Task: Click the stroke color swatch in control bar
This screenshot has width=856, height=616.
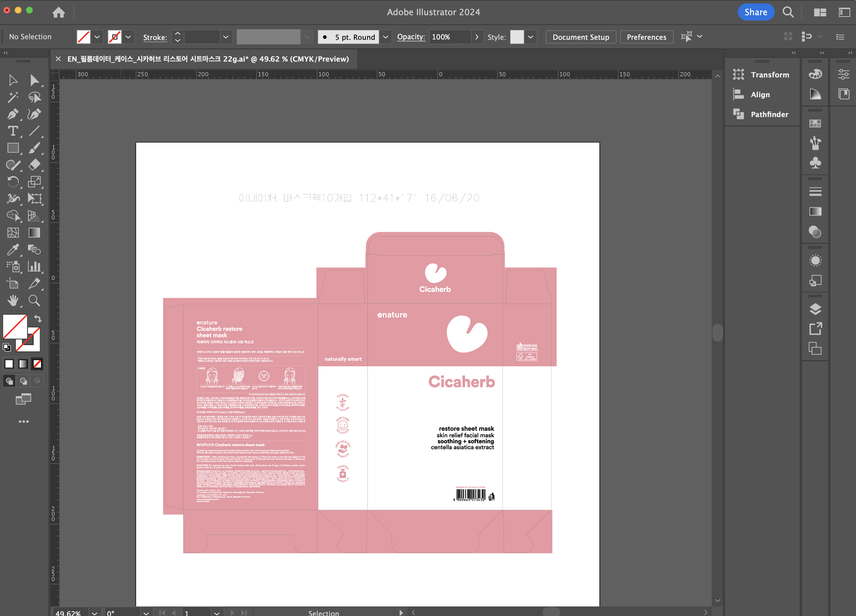Action: point(114,37)
